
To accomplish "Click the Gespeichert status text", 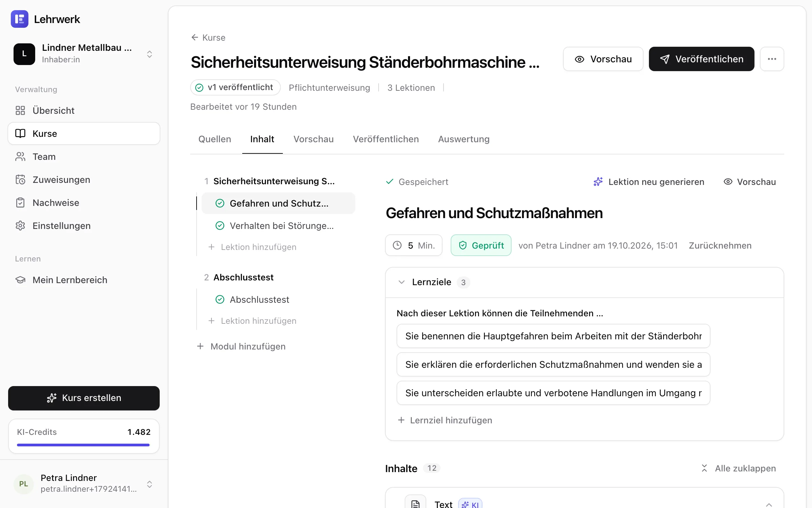I will point(423,182).
